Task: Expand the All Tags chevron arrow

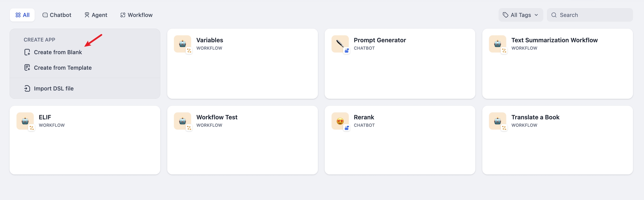Action: [536, 15]
